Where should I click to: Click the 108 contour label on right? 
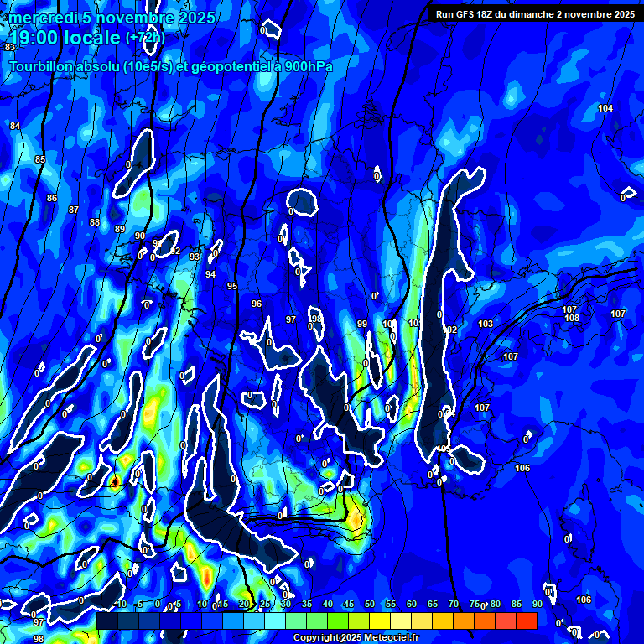click(572, 319)
